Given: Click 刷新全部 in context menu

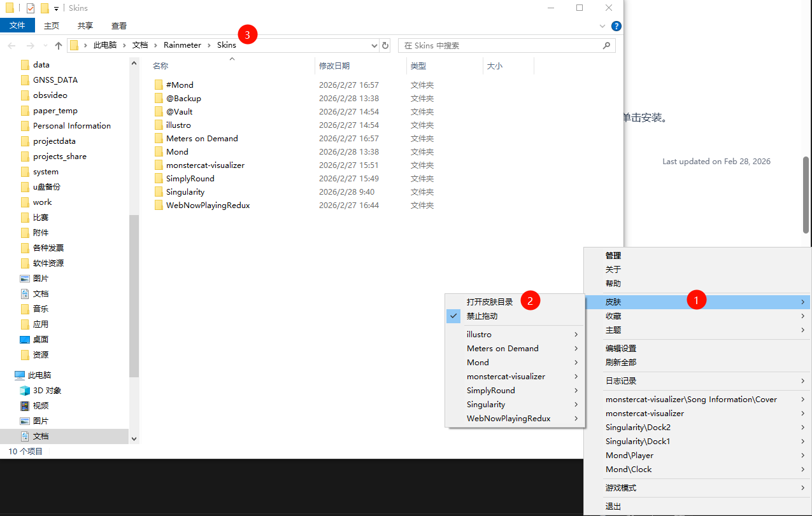Looking at the screenshot, I should (x=620, y=363).
